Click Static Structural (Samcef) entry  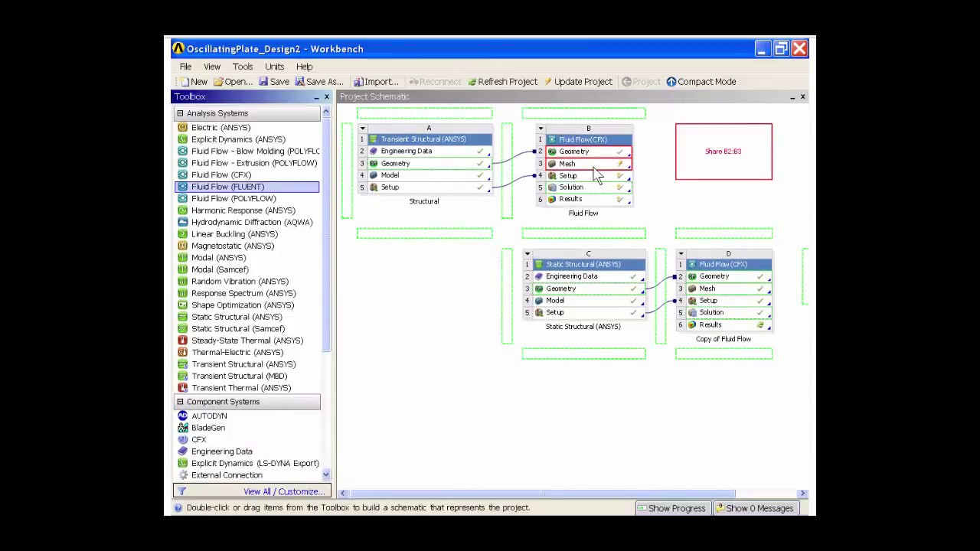[237, 329]
